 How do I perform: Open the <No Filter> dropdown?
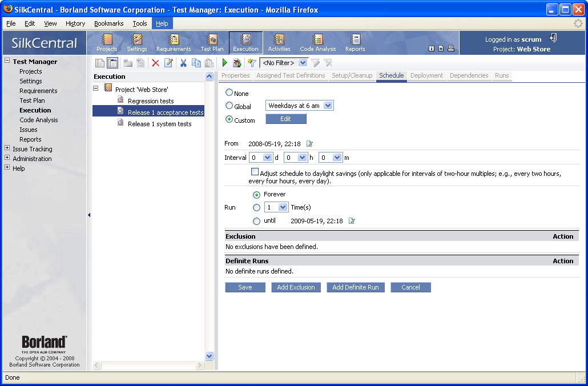point(284,63)
